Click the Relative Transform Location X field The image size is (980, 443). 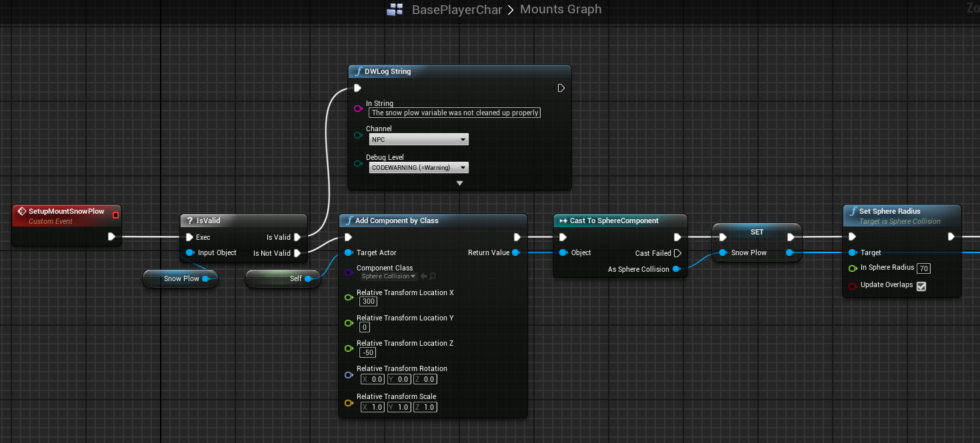click(x=369, y=302)
